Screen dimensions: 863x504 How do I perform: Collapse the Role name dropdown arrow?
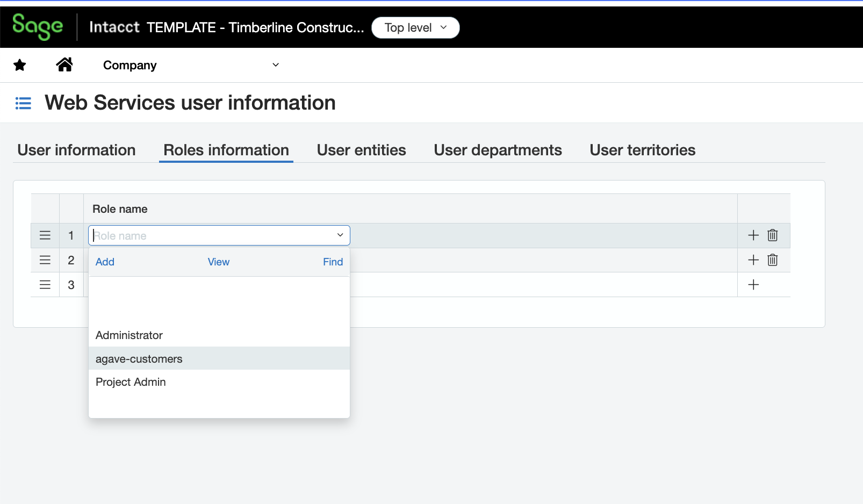pyautogui.click(x=340, y=235)
